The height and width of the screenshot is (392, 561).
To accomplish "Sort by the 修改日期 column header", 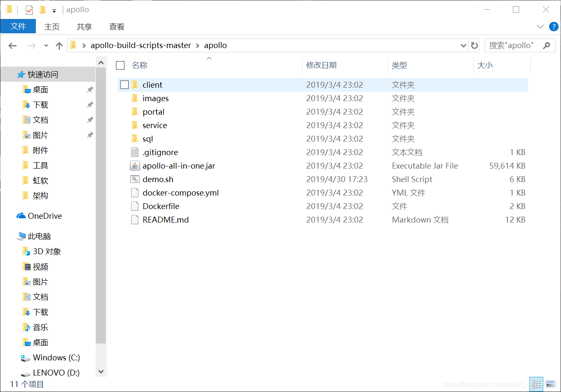I will 321,65.
